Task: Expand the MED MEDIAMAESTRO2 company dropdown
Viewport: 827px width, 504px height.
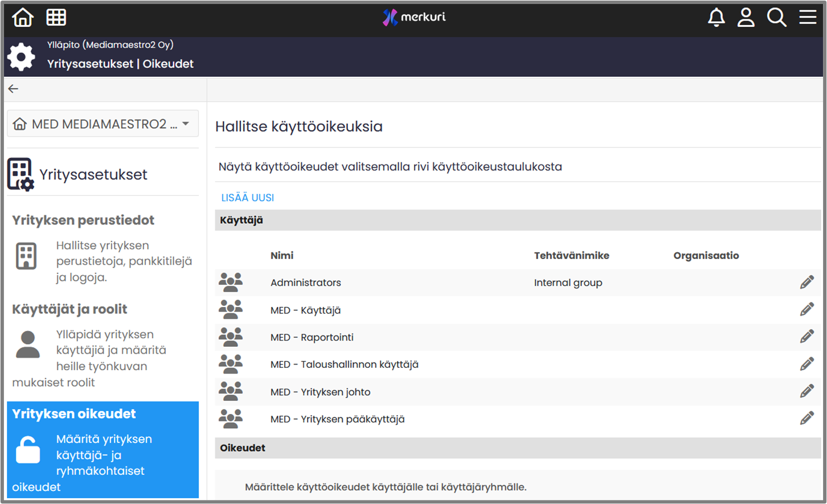Action: pyautogui.click(x=103, y=124)
